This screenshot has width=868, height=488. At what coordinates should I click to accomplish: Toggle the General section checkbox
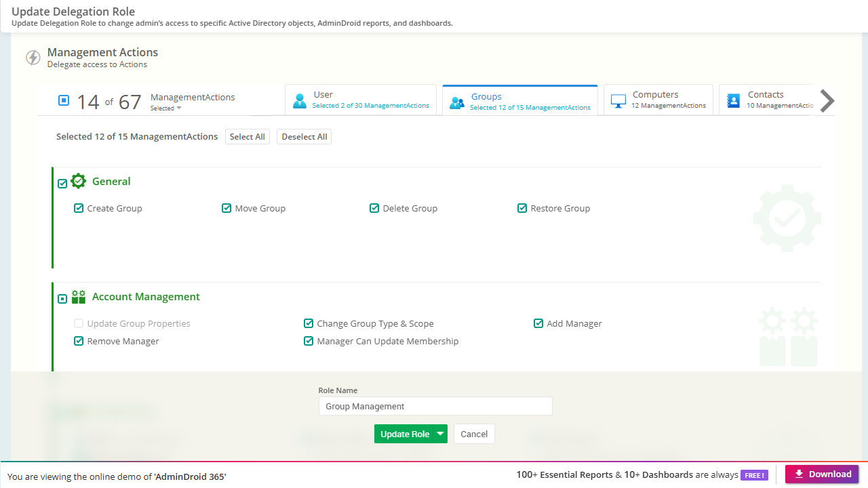[62, 184]
